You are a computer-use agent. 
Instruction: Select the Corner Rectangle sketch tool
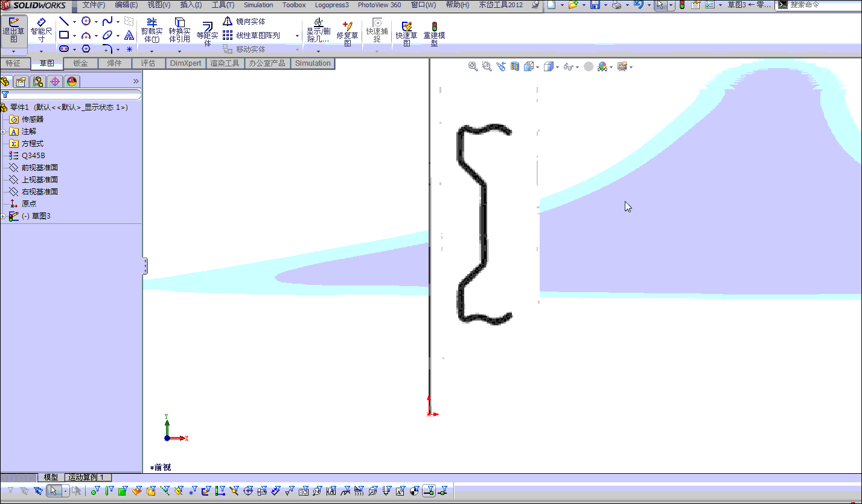[64, 35]
